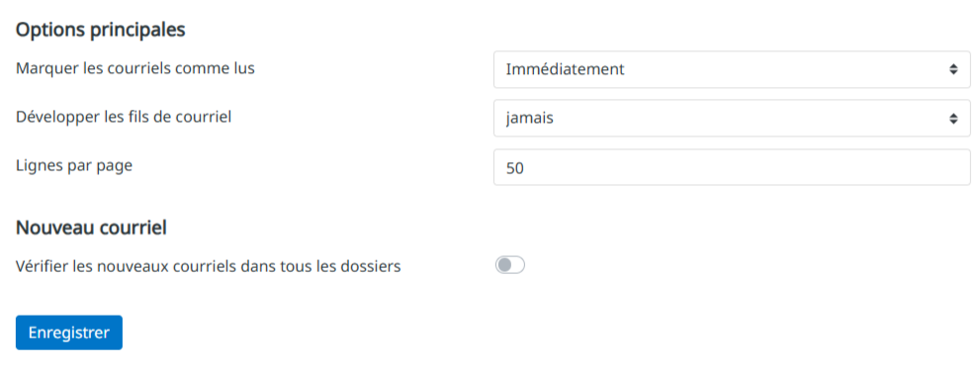Click the Marquer les courriels comme lus label

[135, 68]
